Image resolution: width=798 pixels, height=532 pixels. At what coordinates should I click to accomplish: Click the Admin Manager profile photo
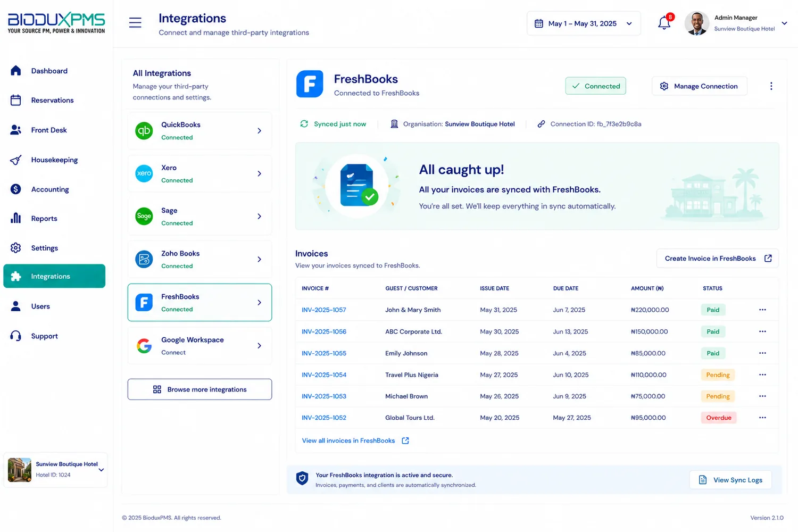coord(696,23)
